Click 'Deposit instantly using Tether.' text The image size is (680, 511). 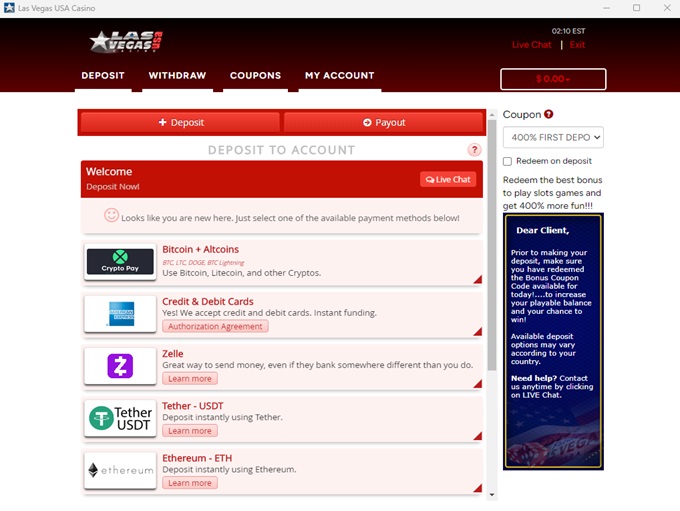tap(222, 417)
